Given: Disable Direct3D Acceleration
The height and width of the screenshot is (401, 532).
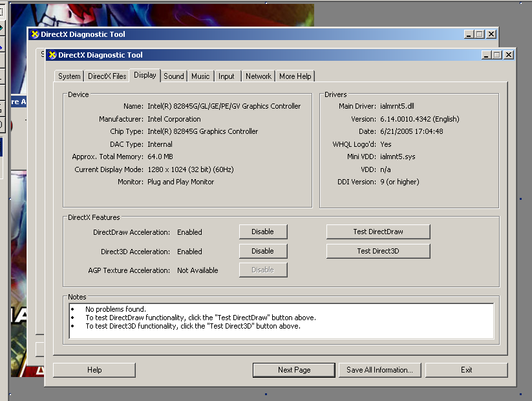Looking at the screenshot, I should click(x=262, y=251).
